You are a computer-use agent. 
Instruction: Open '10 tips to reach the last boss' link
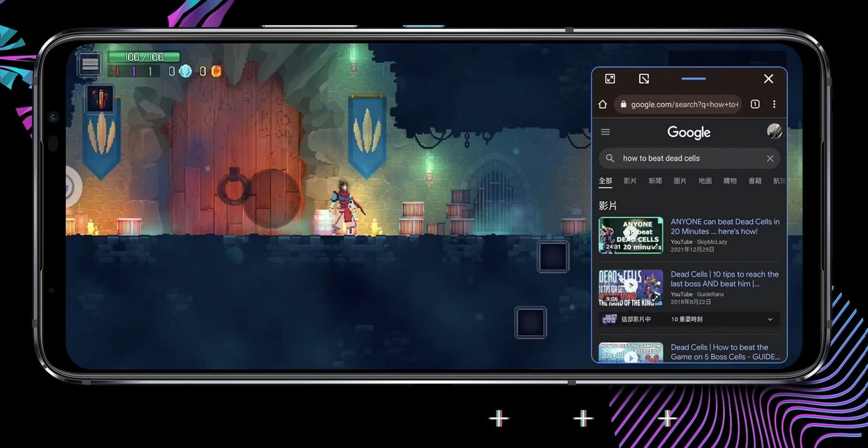(x=724, y=279)
